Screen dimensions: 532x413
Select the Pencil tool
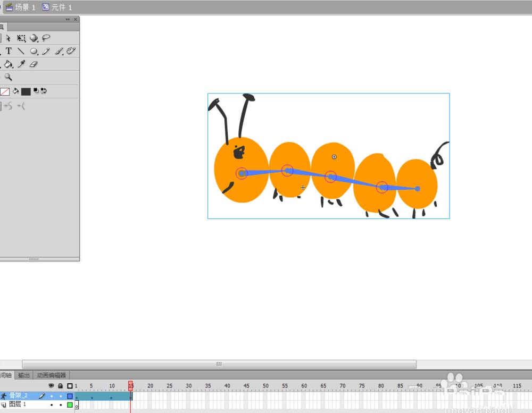pos(46,52)
